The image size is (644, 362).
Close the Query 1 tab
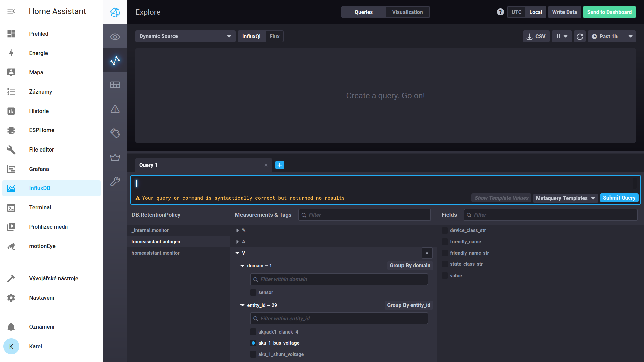266,165
